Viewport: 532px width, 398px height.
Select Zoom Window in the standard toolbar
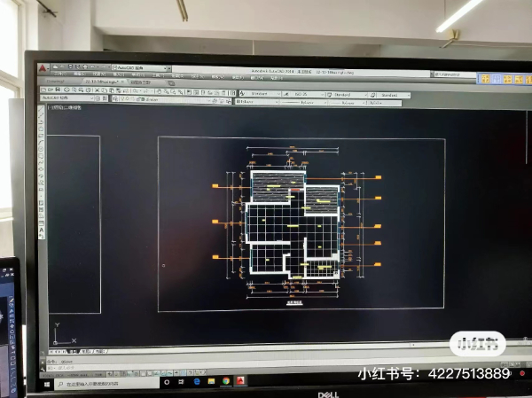[x=174, y=91]
